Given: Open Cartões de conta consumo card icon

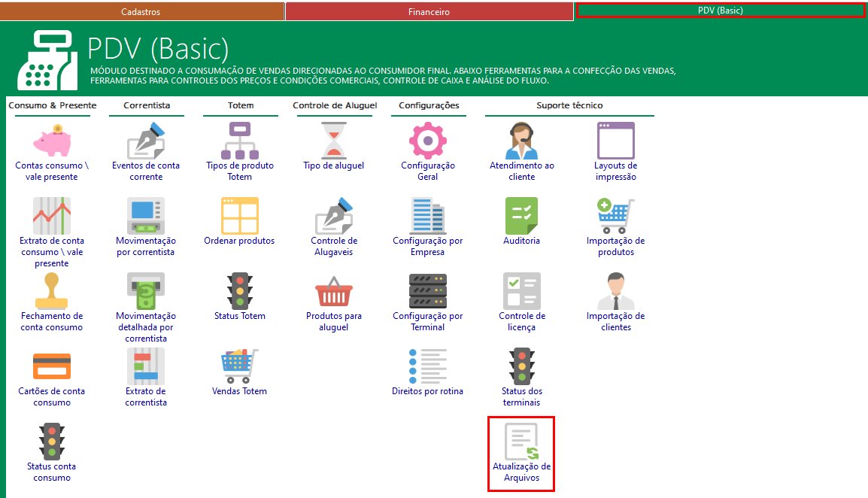Looking at the screenshot, I should click(52, 366).
